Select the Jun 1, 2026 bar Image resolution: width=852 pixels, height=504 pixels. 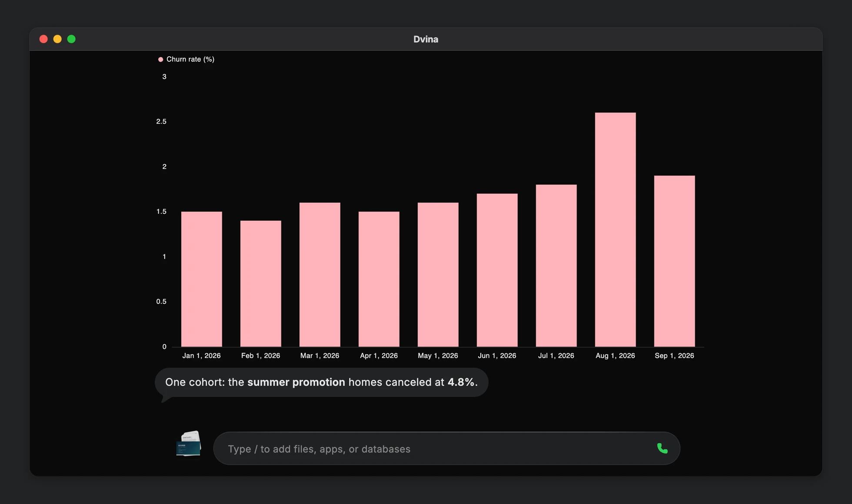[497, 270]
